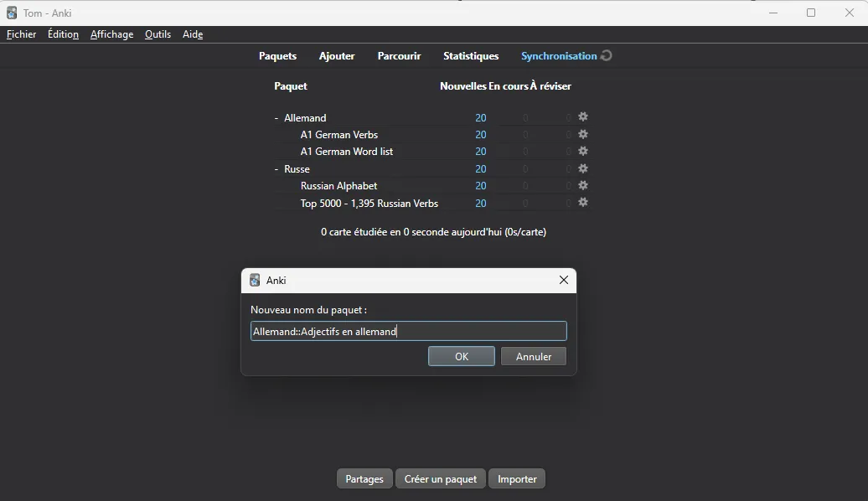Open options gear for A1 German Verbs
This screenshot has width=868, height=501.
pyautogui.click(x=583, y=134)
